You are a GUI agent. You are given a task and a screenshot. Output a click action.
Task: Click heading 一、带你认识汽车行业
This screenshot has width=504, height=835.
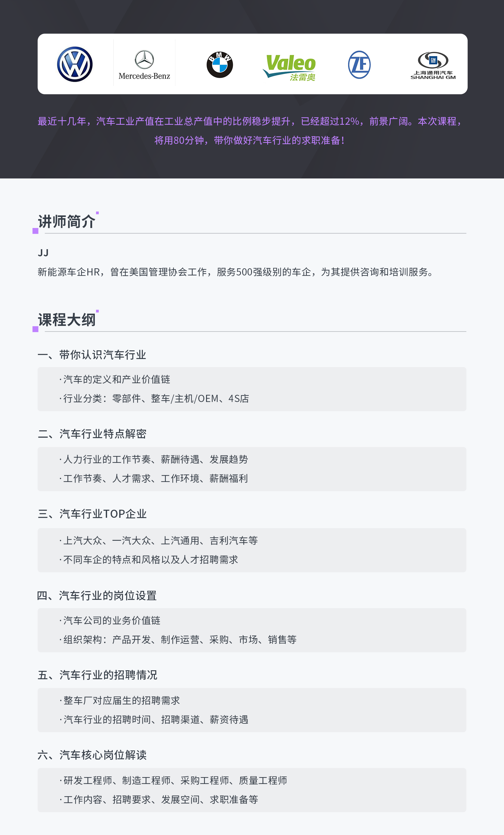coord(92,355)
